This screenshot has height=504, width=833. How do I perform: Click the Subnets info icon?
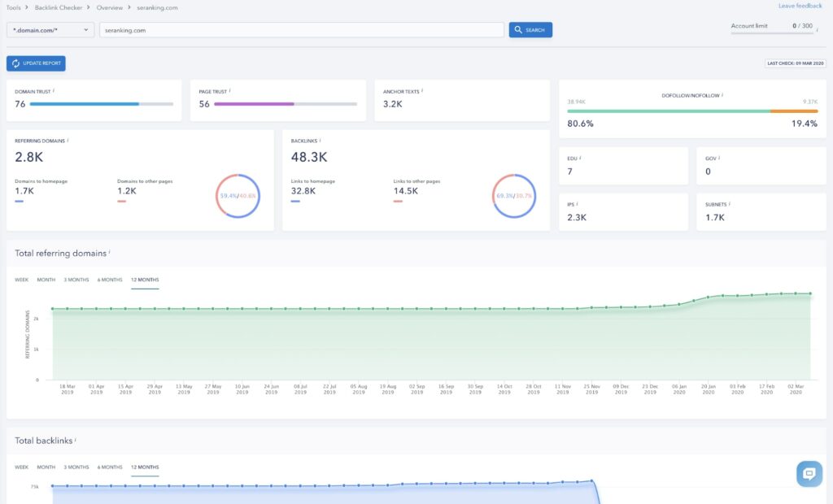click(x=730, y=203)
